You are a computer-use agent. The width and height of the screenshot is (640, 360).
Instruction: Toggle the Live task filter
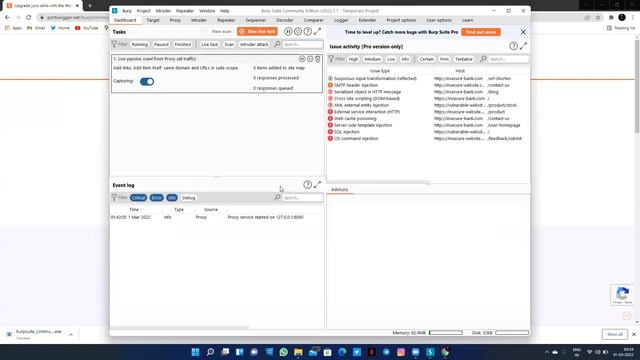coord(209,44)
